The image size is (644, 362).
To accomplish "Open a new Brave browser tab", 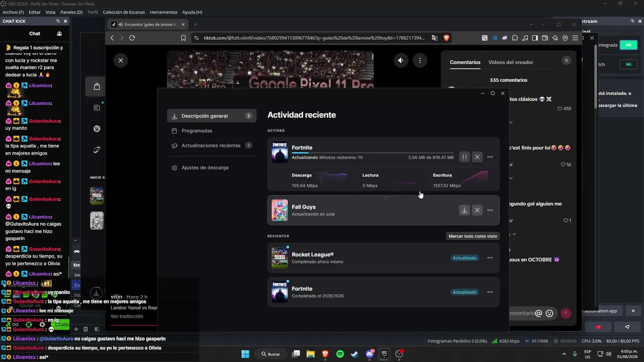I will click(195, 24).
